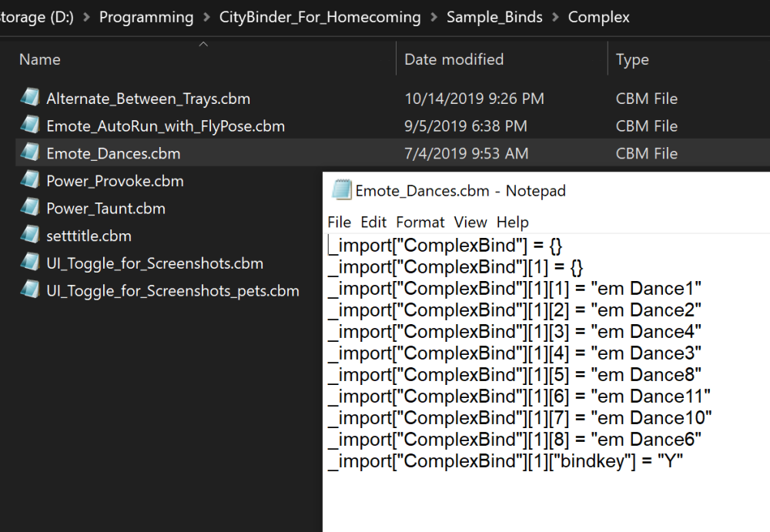Click the Emote_Dances.cbm file icon

pos(30,153)
